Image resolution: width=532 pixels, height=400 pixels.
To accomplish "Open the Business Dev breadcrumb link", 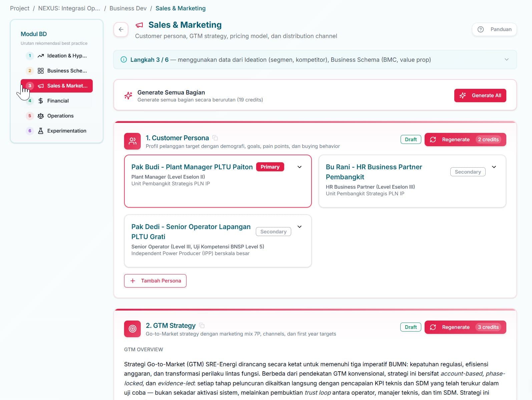I will tap(128, 8).
